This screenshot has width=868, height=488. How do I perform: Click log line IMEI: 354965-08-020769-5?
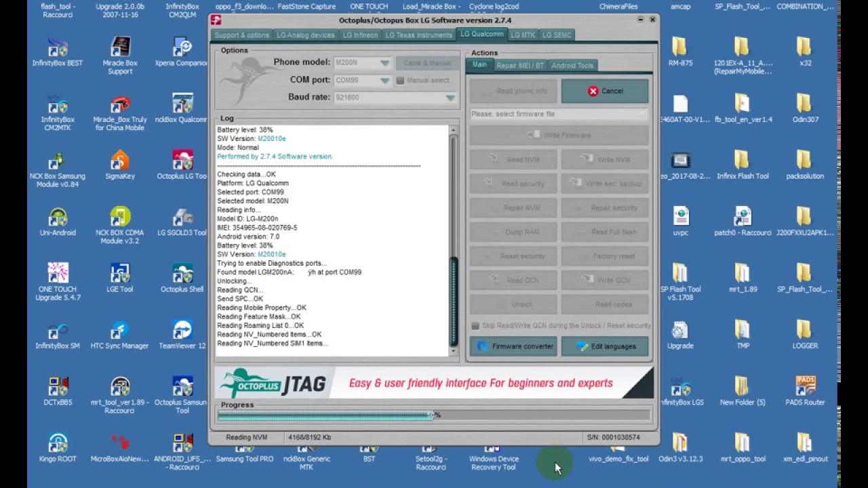point(257,228)
